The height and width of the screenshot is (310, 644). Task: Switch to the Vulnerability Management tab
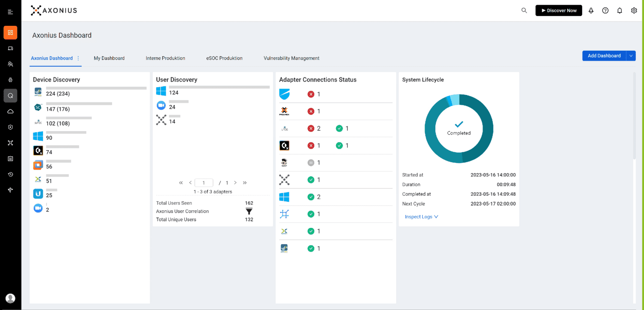(292, 58)
